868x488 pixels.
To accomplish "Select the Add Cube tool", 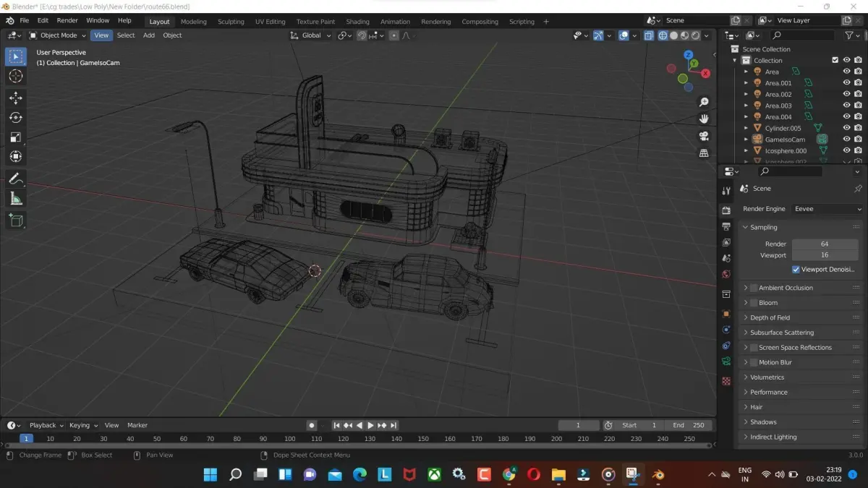I will 16,220.
